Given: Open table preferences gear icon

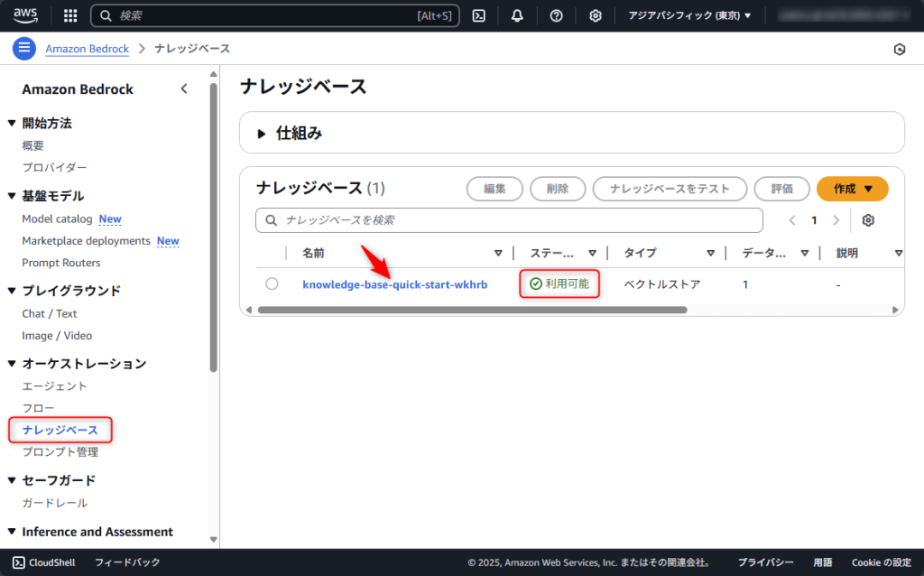Looking at the screenshot, I should coord(868,220).
